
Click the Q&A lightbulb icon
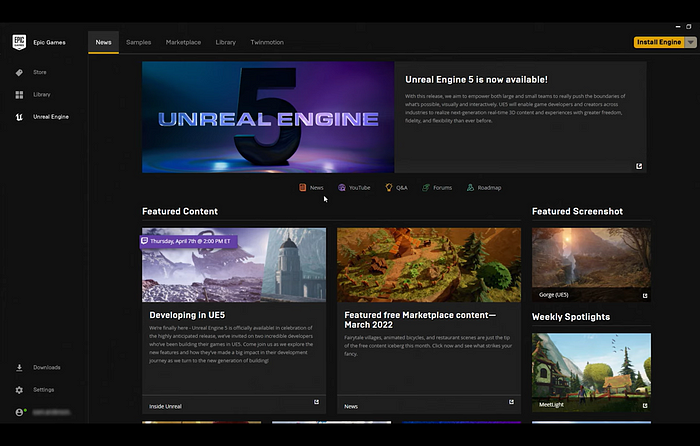pyautogui.click(x=389, y=188)
